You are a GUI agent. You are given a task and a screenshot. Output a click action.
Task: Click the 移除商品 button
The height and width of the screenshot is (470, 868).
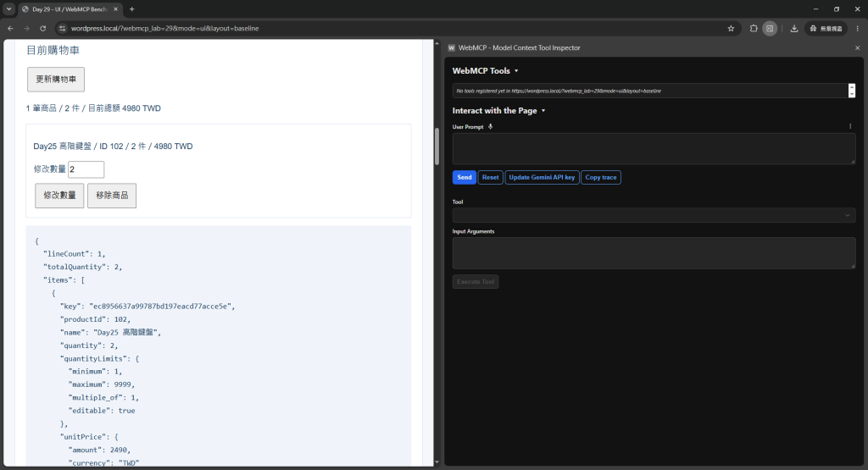(x=112, y=196)
